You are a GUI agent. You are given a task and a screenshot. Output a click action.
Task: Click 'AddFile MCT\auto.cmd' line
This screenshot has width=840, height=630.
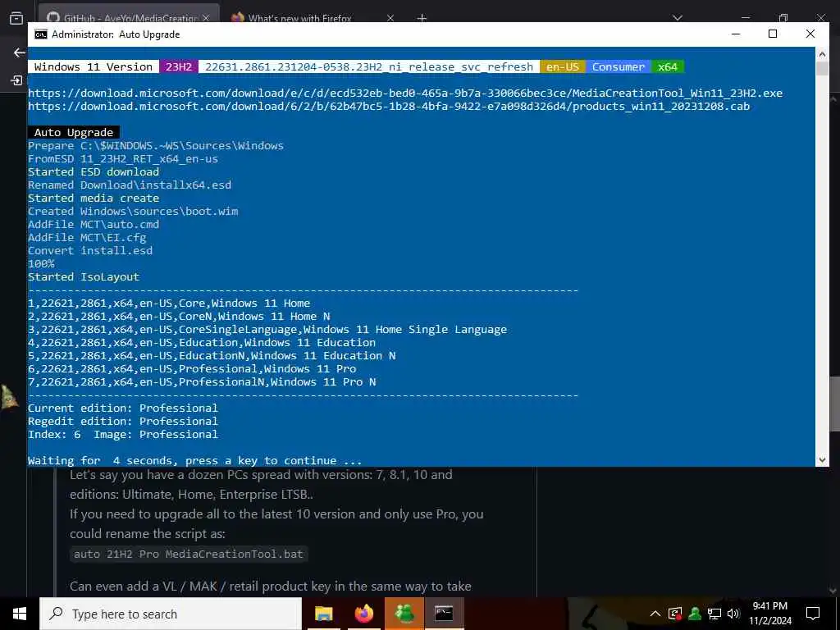click(94, 225)
